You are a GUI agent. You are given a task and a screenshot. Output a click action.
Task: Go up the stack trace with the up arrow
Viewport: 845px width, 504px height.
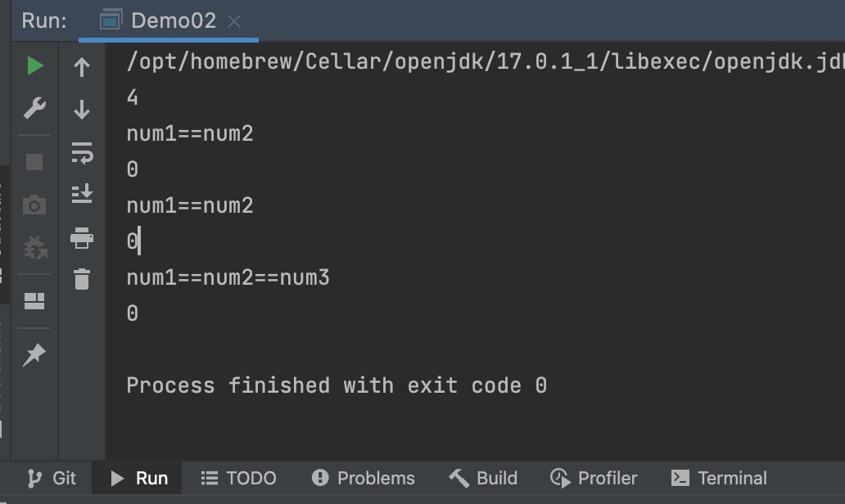(x=82, y=67)
